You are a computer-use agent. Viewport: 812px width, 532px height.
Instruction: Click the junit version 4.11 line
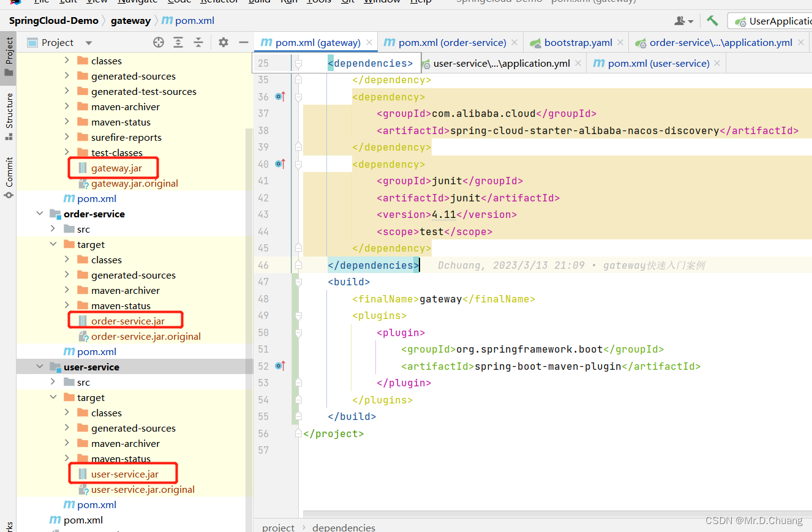point(446,214)
